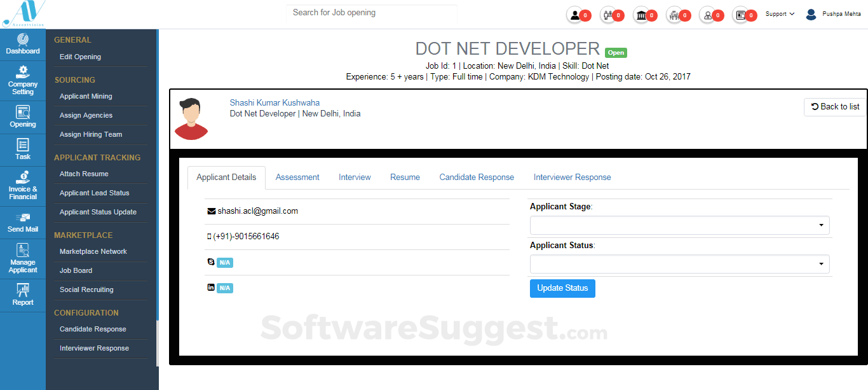Open Manage Applicant in the sidebar
The image size is (868, 390).
23,259
